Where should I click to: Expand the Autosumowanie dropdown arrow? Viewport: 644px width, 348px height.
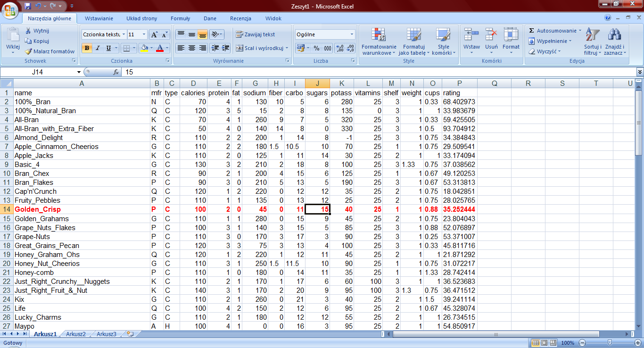tap(580, 31)
